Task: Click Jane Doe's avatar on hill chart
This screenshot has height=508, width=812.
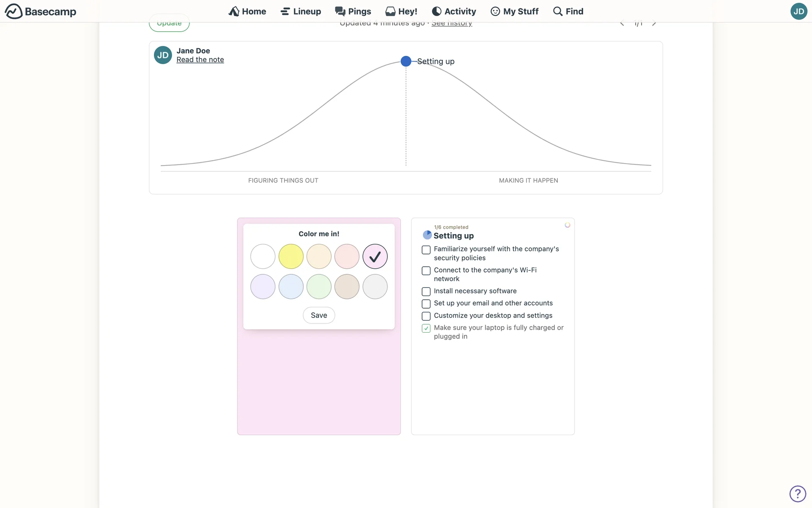Action: (163, 55)
